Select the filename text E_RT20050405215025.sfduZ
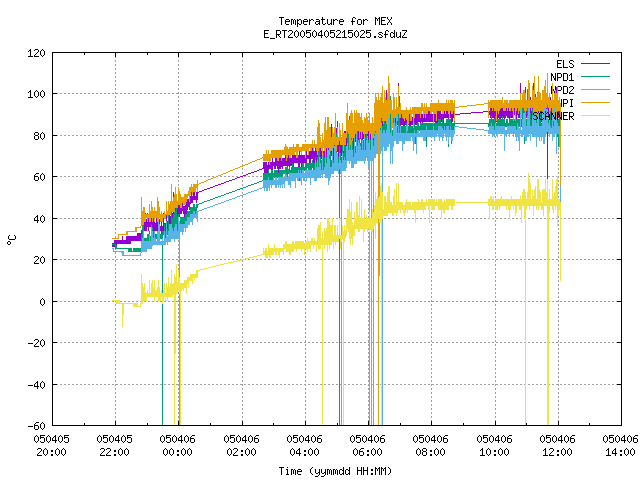 pos(336,34)
